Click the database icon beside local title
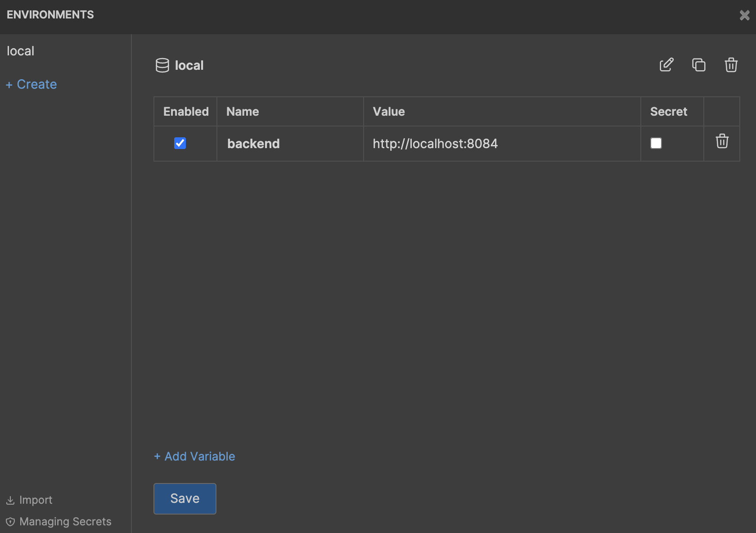The height and width of the screenshot is (533, 756). pos(162,65)
